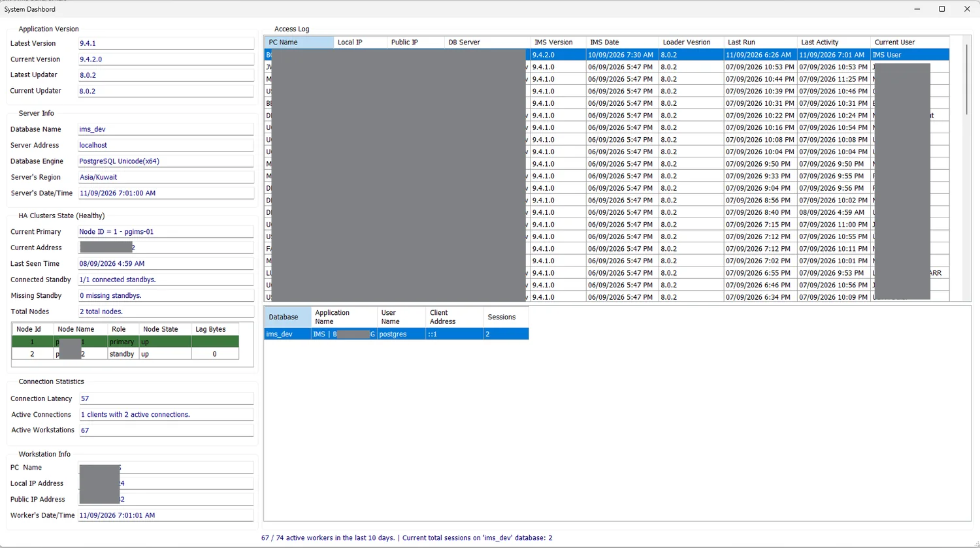Click the Latest Version field 9.4.1
The image size is (980, 548).
tap(166, 44)
